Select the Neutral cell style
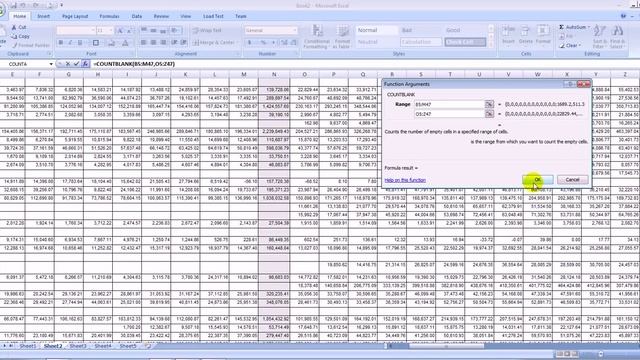640x360 pixels. pos(376,42)
